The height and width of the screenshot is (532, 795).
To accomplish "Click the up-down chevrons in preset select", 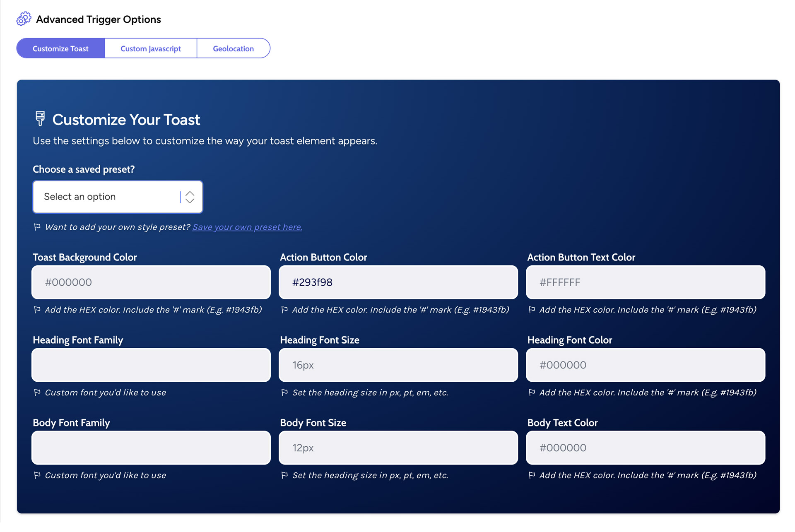I will [x=190, y=197].
